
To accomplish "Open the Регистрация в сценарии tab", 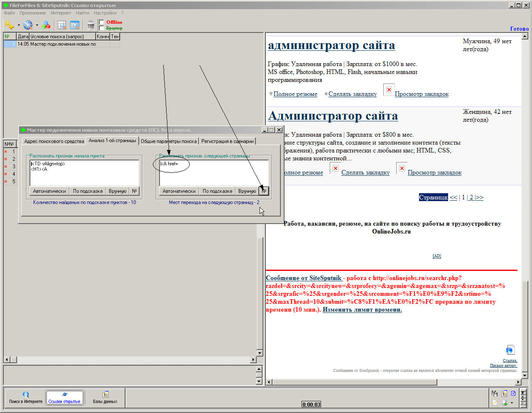I will coord(227,141).
